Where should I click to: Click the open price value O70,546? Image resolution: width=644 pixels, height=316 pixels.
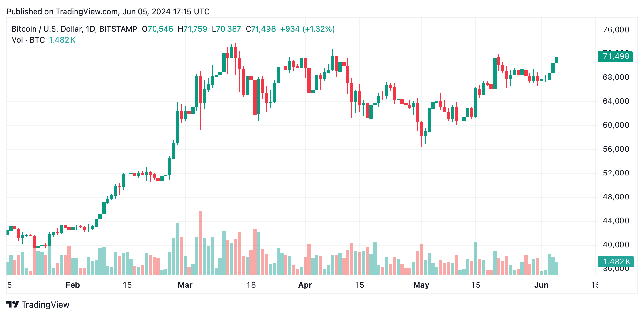coord(157,29)
